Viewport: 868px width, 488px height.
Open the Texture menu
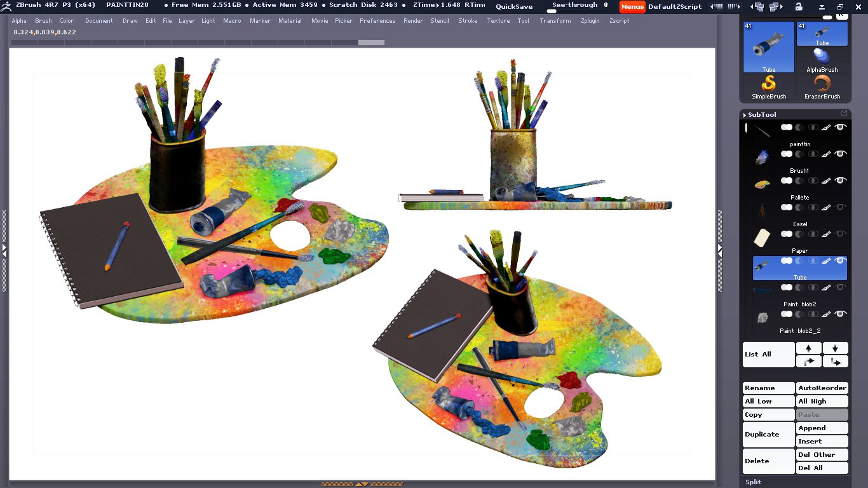point(498,21)
